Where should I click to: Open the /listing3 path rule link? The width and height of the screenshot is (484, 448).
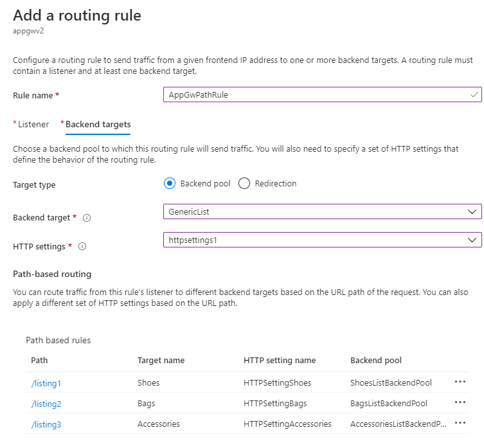(46, 424)
